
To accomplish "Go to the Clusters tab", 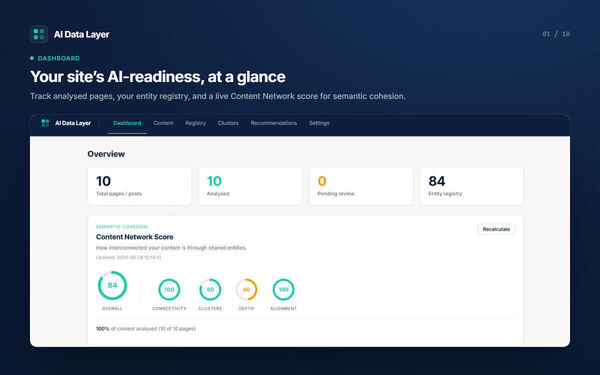I will (x=228, y=123).
